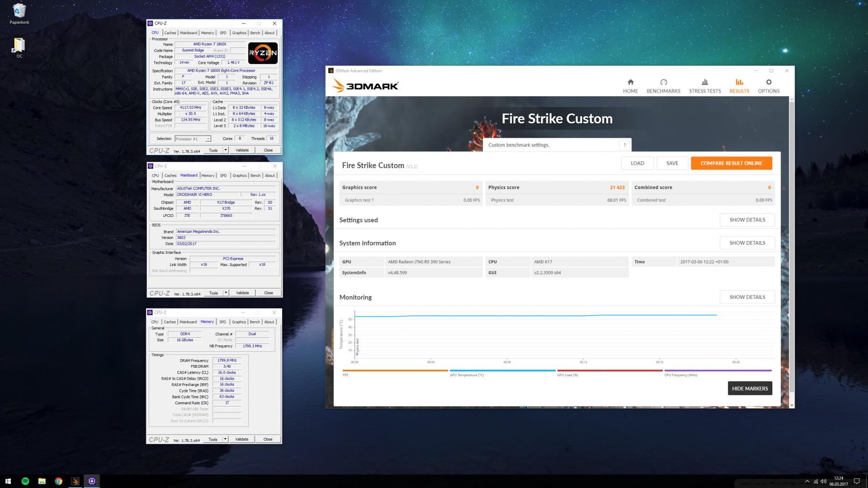Click the question mark help for custom settings
The image size is (868, 488).
(625, 145)
